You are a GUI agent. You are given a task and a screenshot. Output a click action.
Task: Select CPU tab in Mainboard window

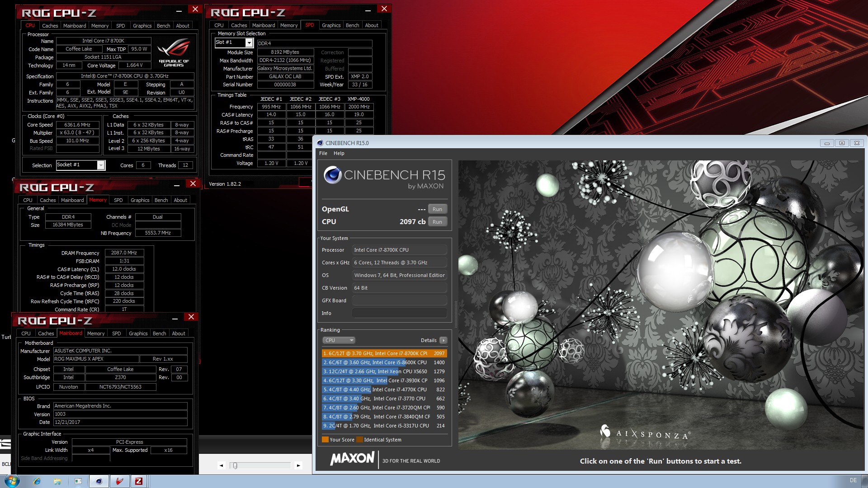coord(26,333)
